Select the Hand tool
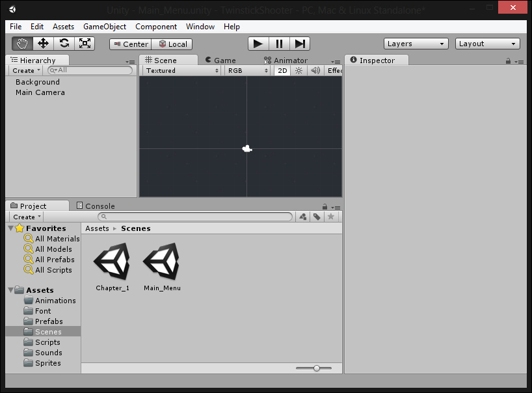 (x=22, y=44)
